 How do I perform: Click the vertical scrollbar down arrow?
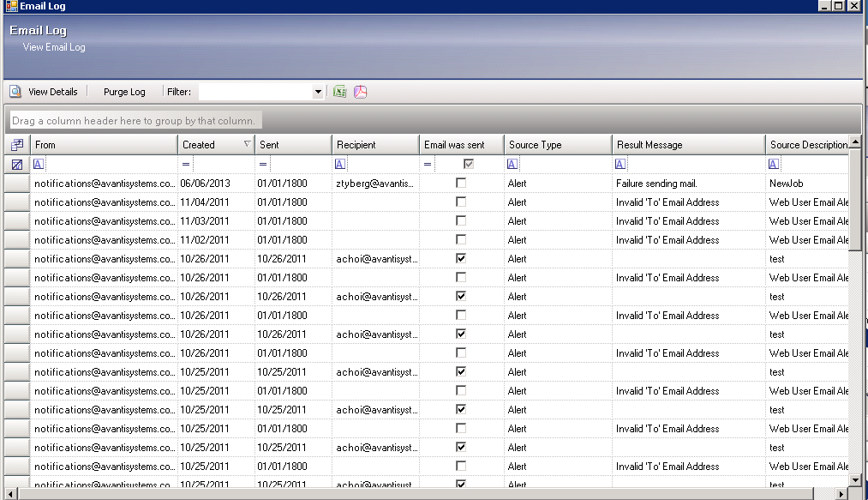tap(855, 480)
